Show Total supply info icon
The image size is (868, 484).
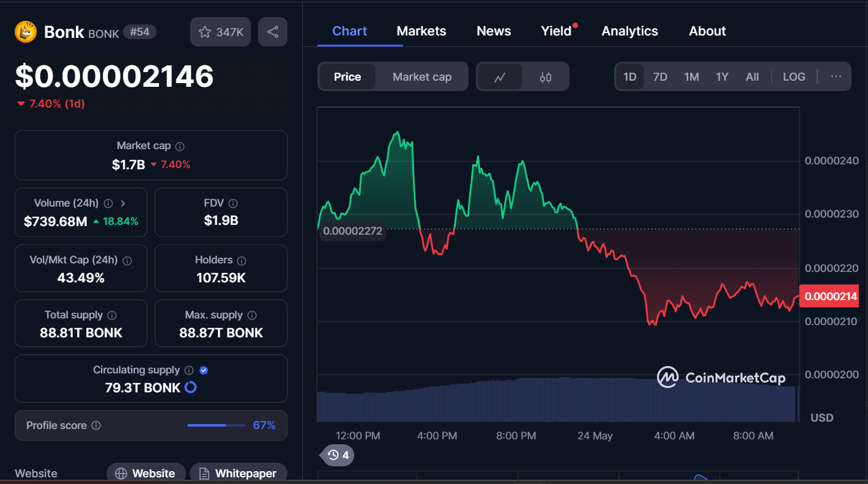click(112, 315)
